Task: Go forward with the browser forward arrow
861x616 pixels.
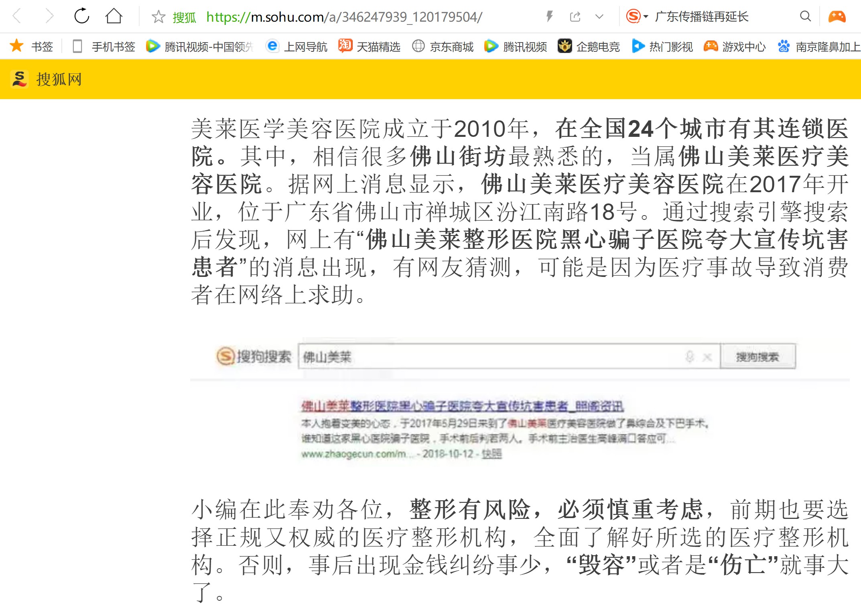Action: pos(49,16)
